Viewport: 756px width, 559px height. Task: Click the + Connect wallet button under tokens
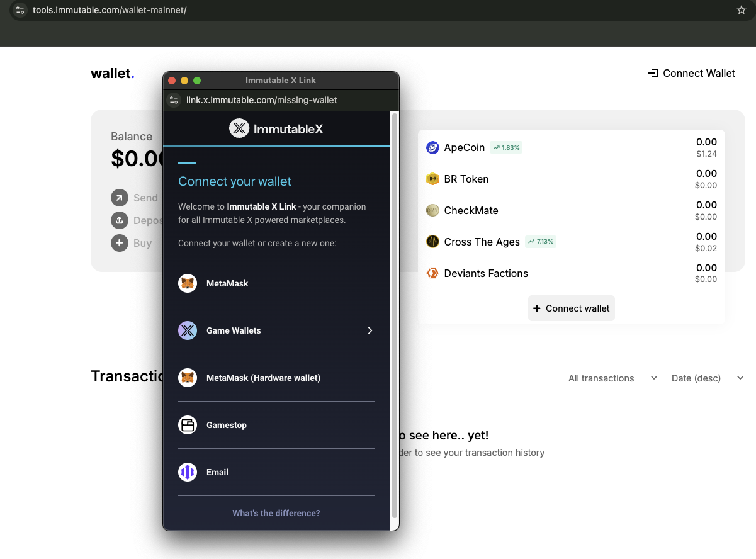click(x=572, y=308)
